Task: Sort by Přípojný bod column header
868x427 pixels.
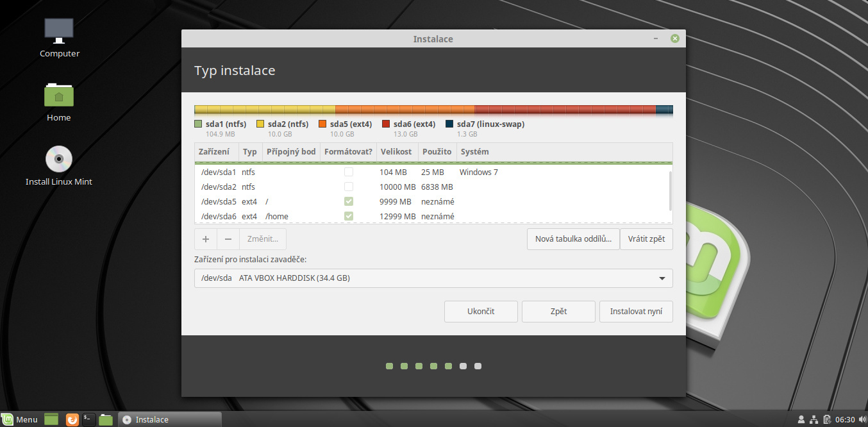Action: [x=291, y=152]
